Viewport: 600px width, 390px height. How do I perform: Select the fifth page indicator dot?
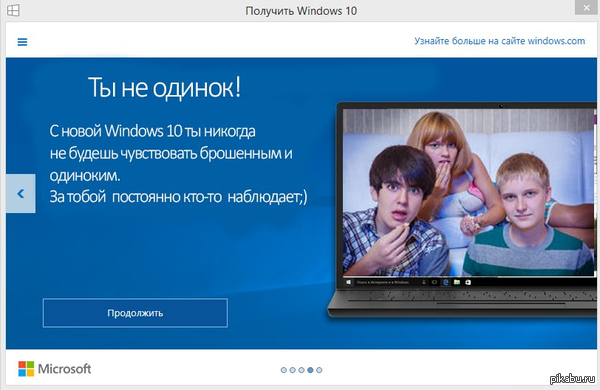point(319,370)
